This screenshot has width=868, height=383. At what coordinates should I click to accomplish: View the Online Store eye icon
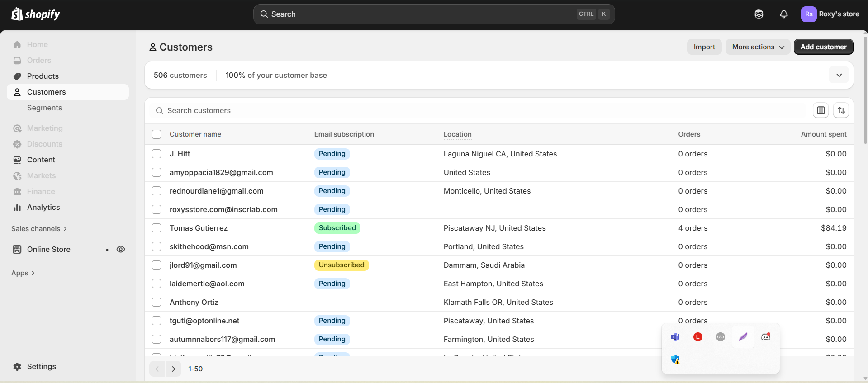(121, 249)
